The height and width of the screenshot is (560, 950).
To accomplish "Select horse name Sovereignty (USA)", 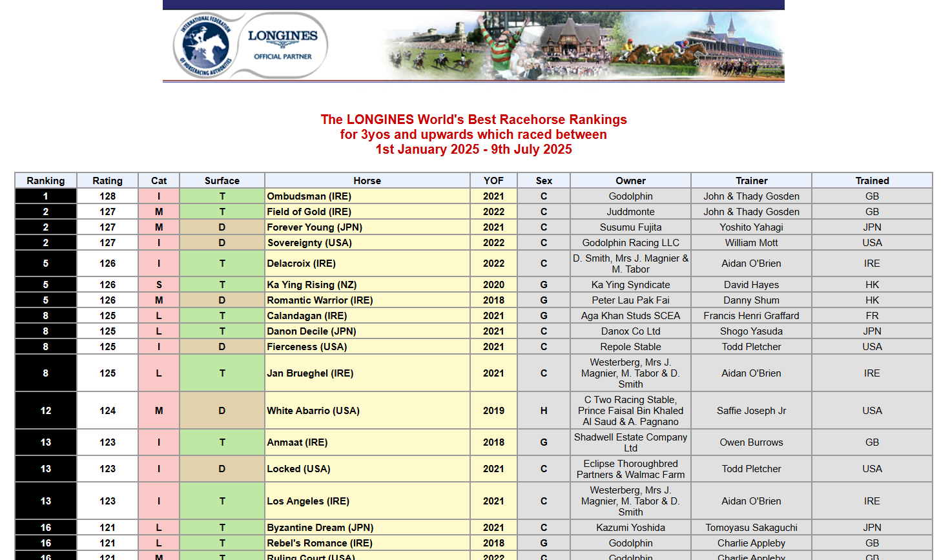I will click(309, 243).
